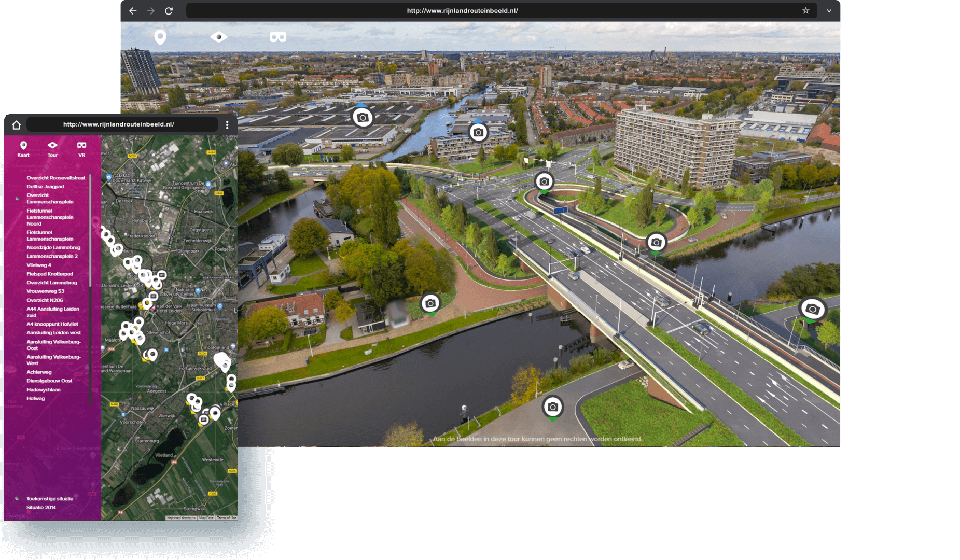Bookmark page with the star icon
Screen dimensions: 960x560
tap(805, 11)
